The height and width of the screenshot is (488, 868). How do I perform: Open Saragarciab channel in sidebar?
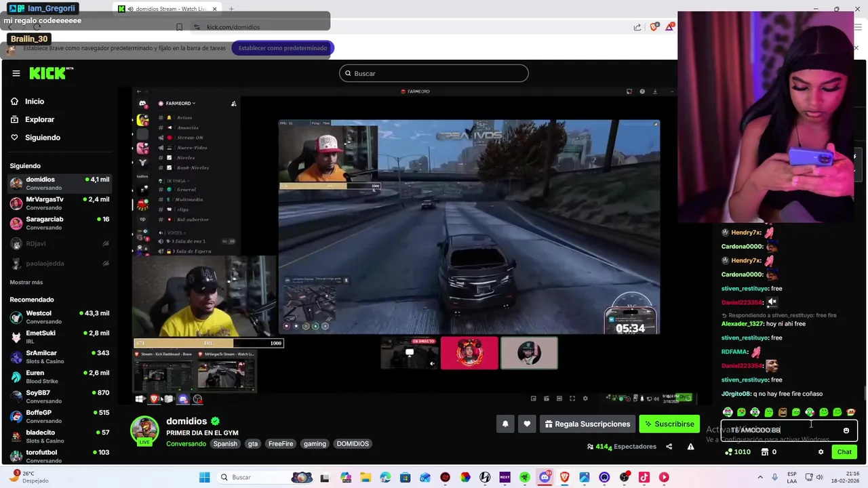pyautogui.click(x=59, y=223)
